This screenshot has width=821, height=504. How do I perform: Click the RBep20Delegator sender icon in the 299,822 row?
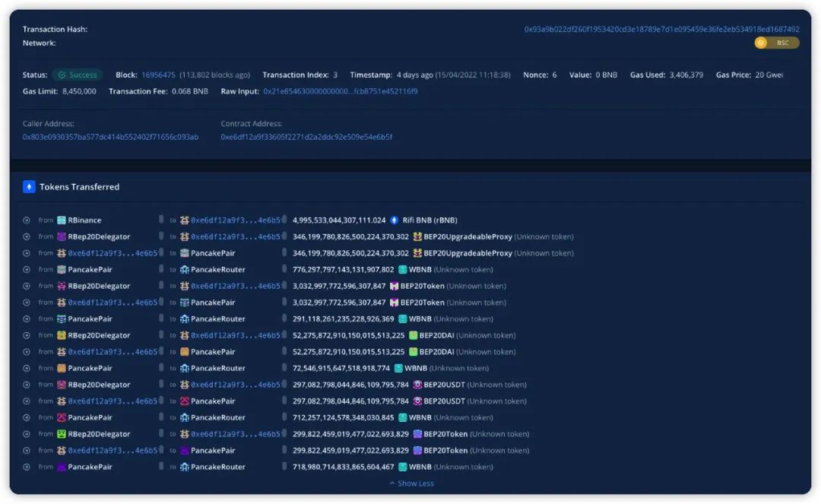62,434
